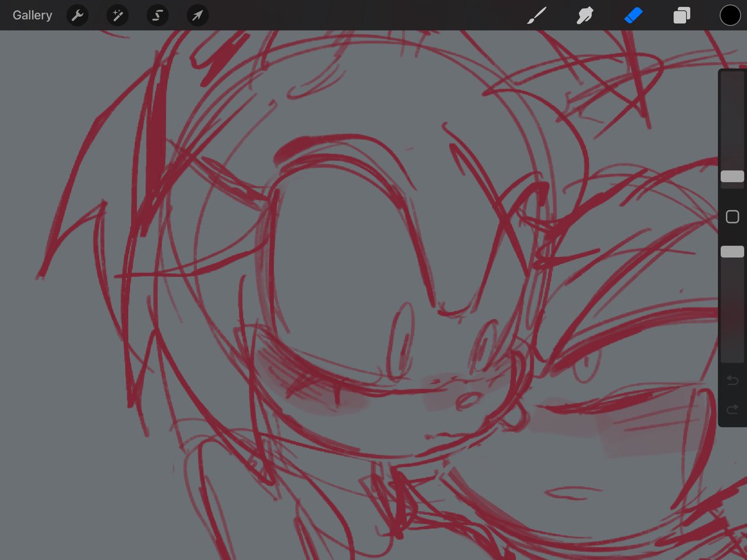Undo the last stroke
747x560 pixels.
click(x=733, y=380)
